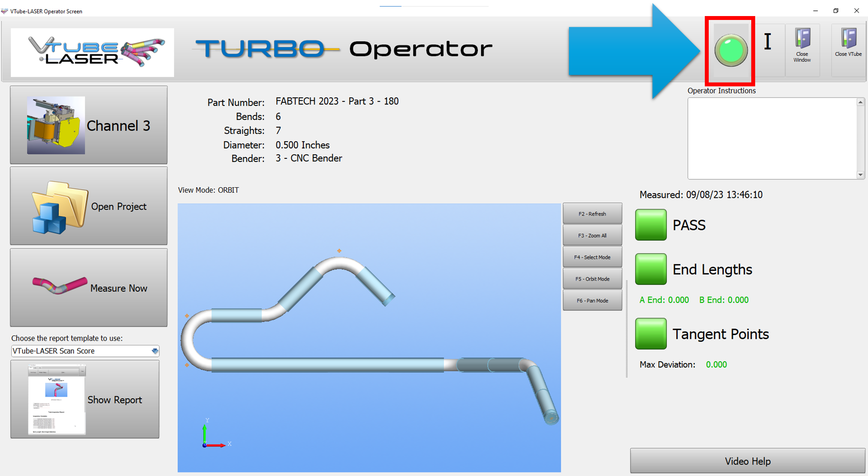Click the Channel 3 bender machine button

pos(89,125)
